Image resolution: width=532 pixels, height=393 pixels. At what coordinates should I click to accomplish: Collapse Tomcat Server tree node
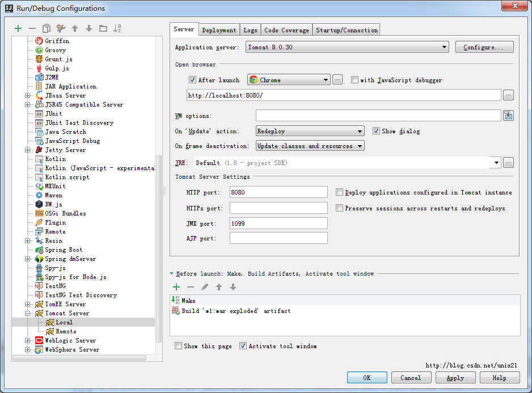pyautogui.click(x=27, y=313)
